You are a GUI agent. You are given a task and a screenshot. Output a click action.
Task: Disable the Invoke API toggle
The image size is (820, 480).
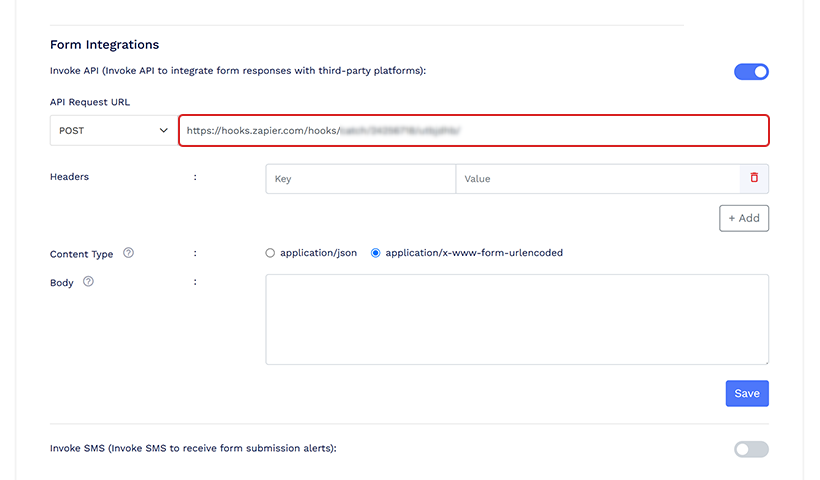coord(751,71)
